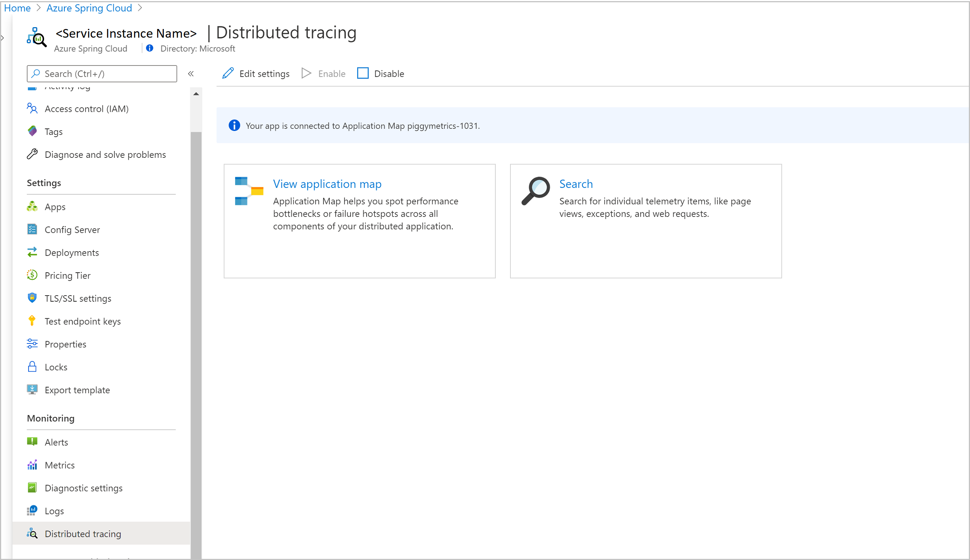Click the Disable square icon

pyautogui.click(x=363, y=73)
